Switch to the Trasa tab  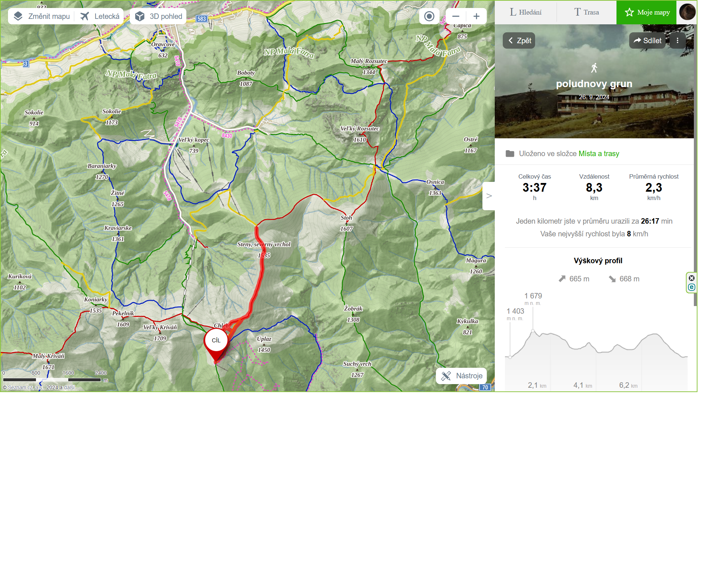586,12
